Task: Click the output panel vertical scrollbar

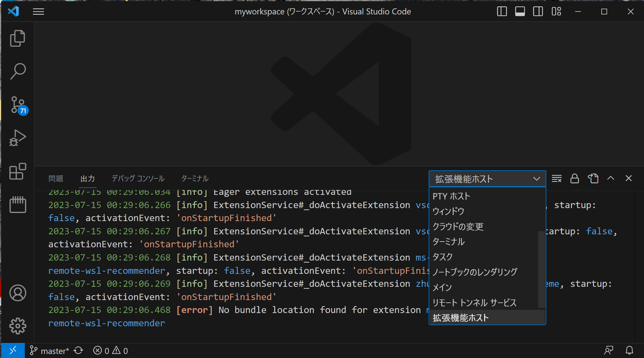Action: pos(639,266)
